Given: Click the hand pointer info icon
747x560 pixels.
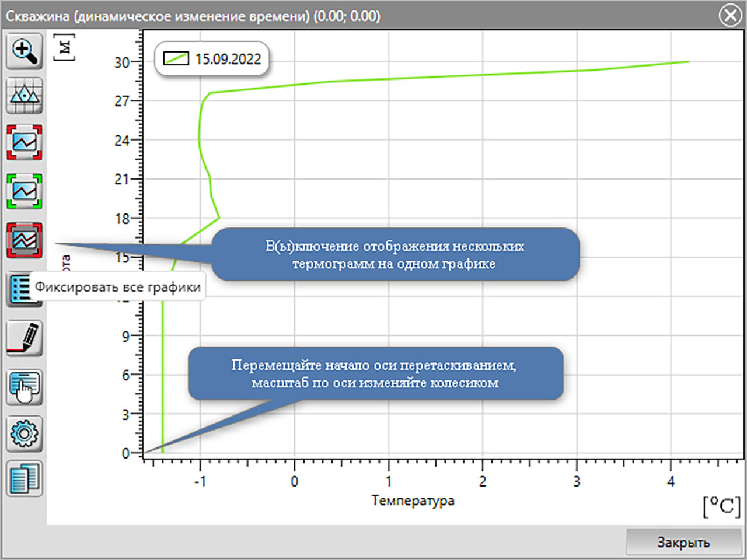Looking at the screenshot, I should (x=25, y=387).
